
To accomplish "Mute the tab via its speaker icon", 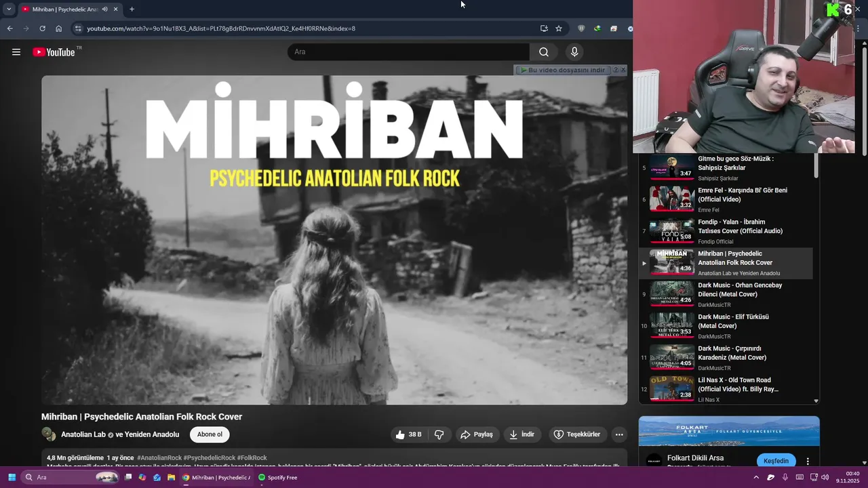I will point(104,9).
